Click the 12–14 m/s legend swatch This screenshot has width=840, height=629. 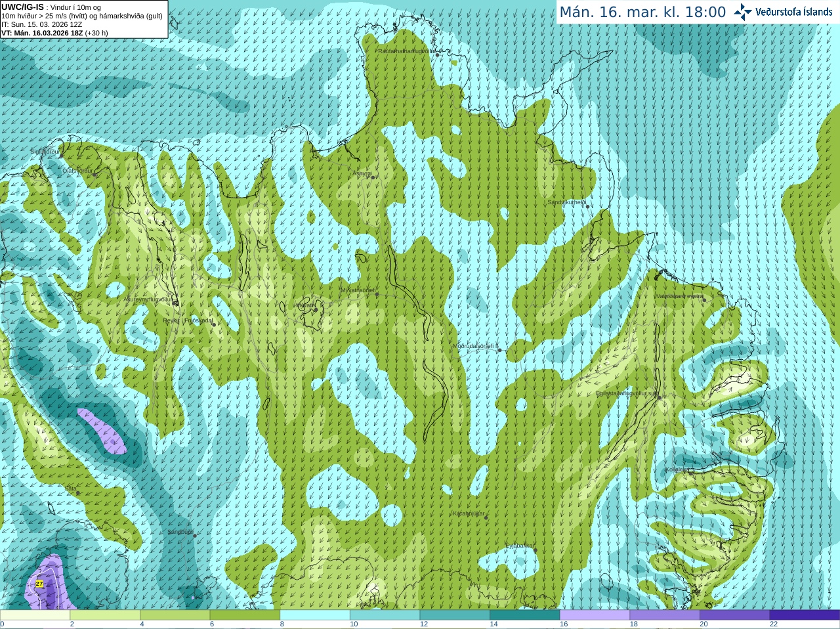coord(455,615)
